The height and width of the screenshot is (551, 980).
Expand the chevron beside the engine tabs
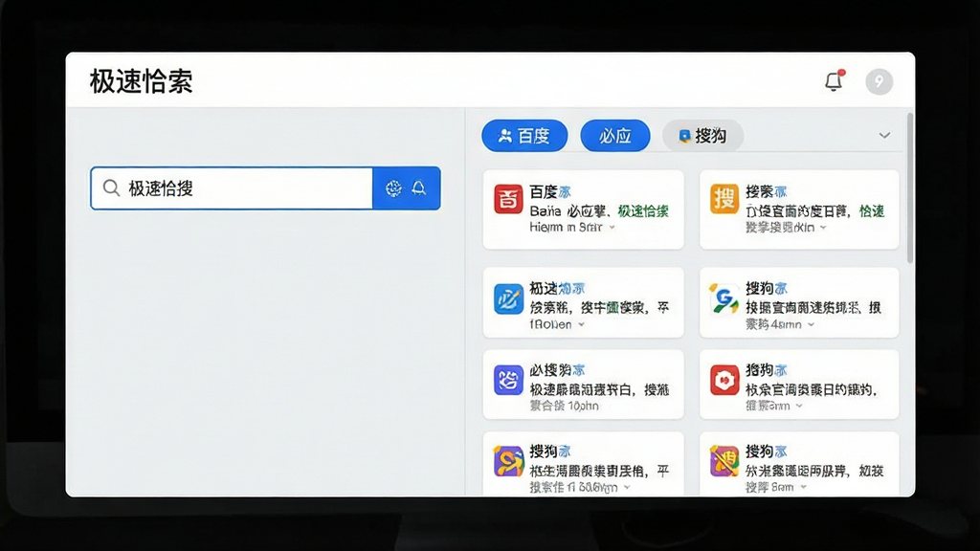point(884,136)
